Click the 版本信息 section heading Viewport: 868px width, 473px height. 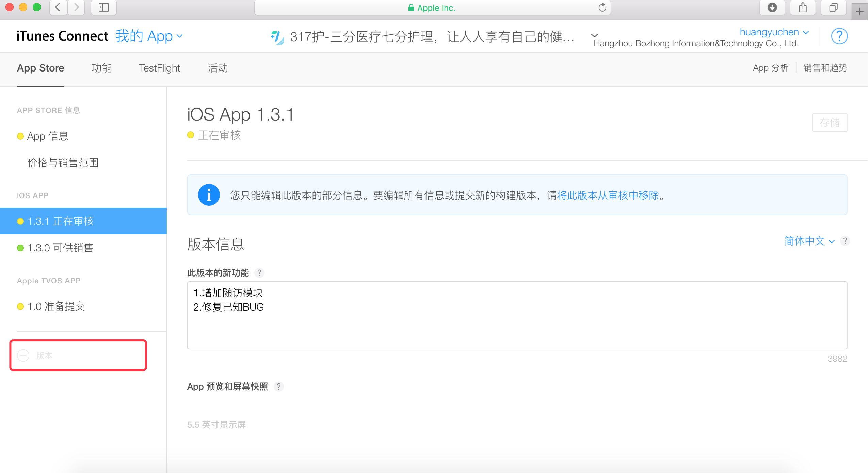point(216,245)
